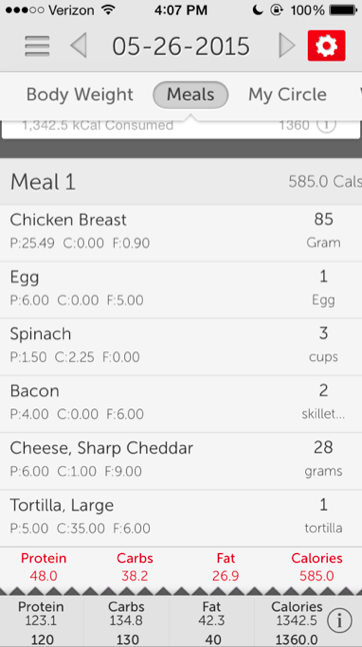Viewport: 362px width, 647px height.
Task: Go to next day arrow
Action: click(x=287, y=45)
